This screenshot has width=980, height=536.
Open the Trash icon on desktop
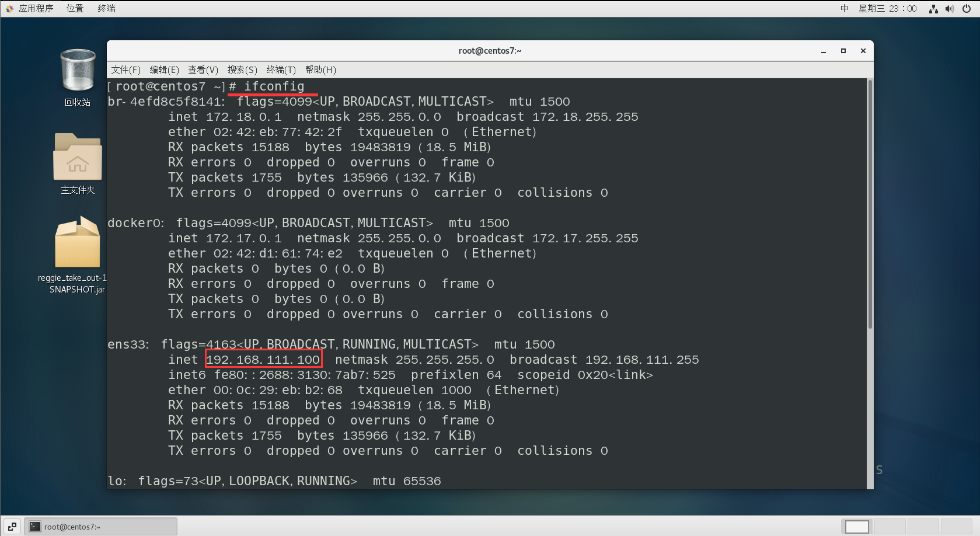[78, 71]
